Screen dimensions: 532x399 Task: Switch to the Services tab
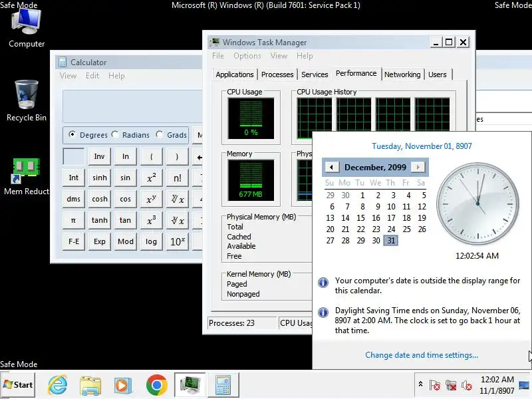(x=315, y=74)
